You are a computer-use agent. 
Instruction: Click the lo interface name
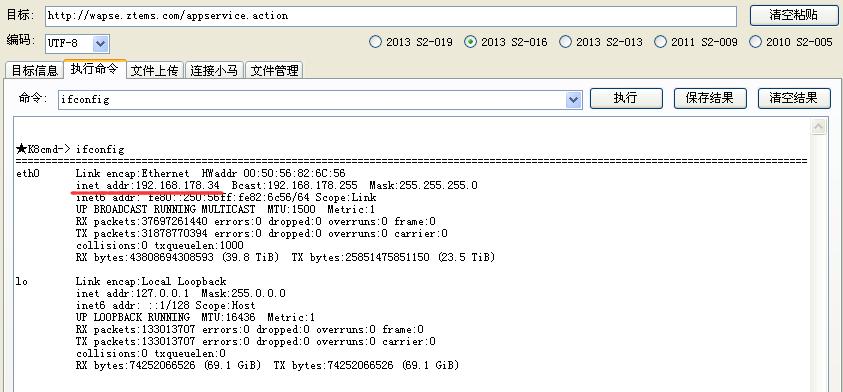(22, 281)
